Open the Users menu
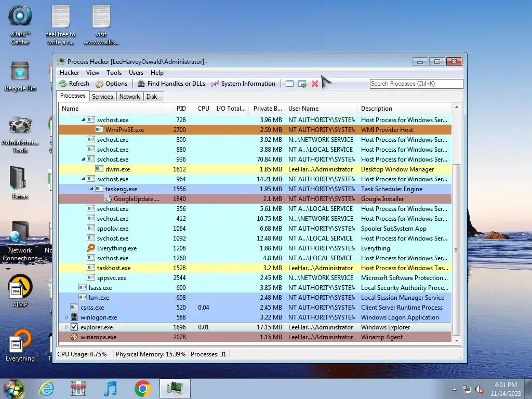532x399 pixels. (136, 73)
